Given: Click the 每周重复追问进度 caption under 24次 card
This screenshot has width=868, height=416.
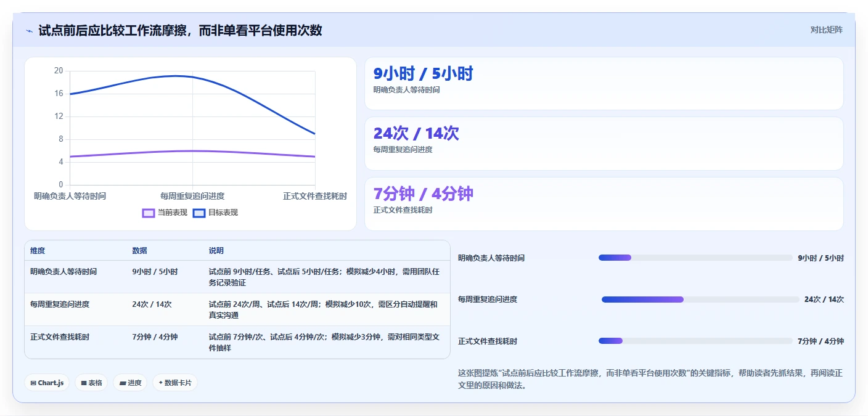Looking at the screenshot, I should click(x=403, y=150).
